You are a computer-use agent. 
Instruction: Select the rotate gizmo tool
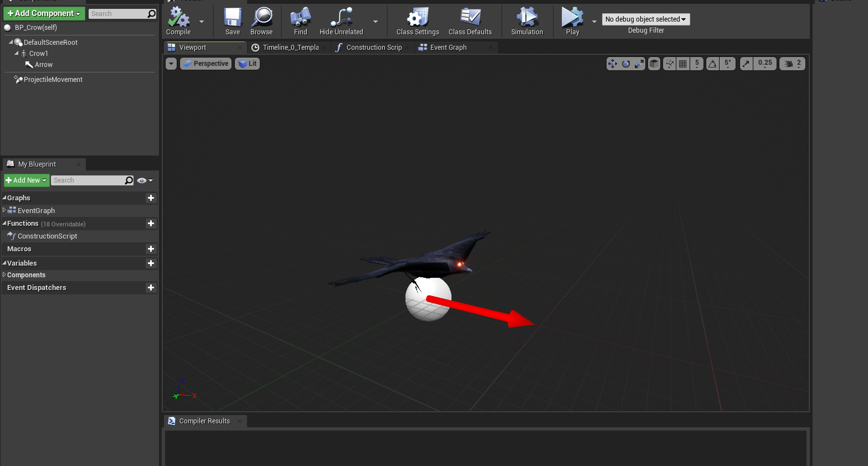coord(626,64)
